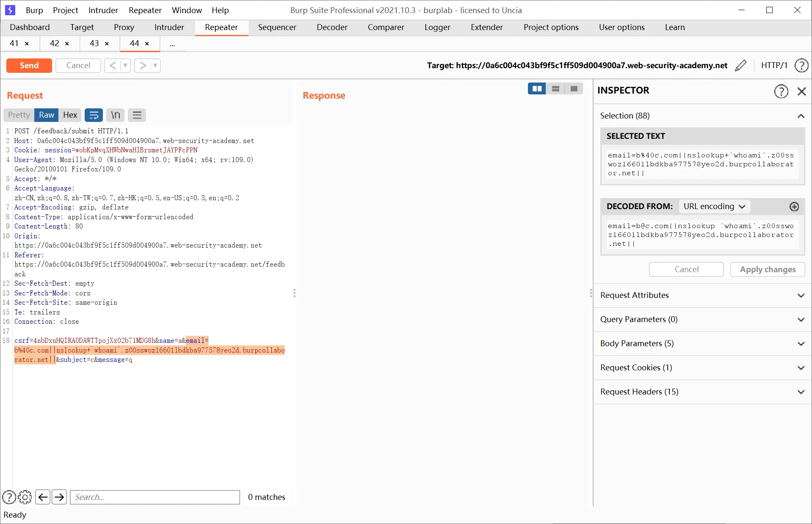The image size is (812, 524).
Task: Open search settings gear icon
Action: coord(25,497)
